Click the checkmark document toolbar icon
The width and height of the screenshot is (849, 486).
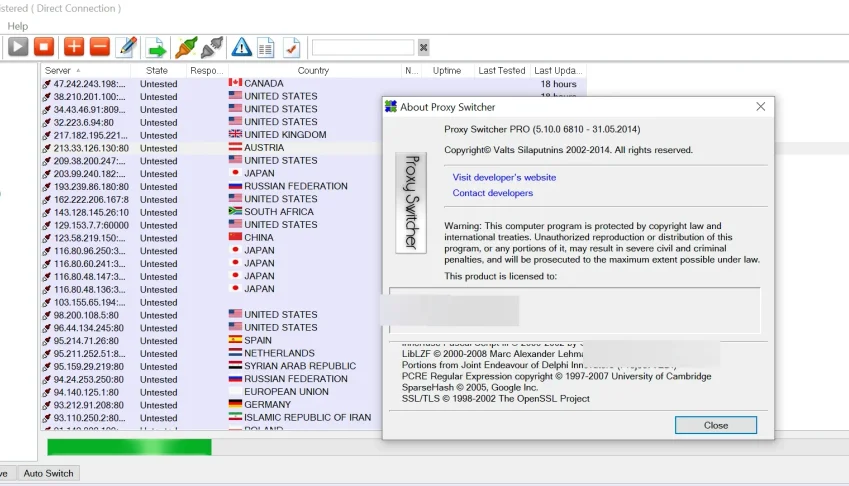point(291,48)
